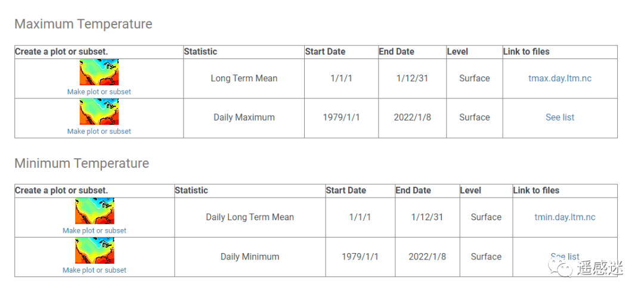
Task: Open 'Make plot or subset' for Daily Minimum
Action: [x=94, y=270]
